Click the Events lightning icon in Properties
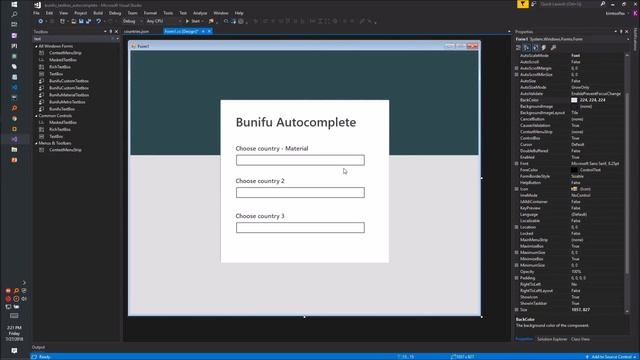 pos(544,48)
